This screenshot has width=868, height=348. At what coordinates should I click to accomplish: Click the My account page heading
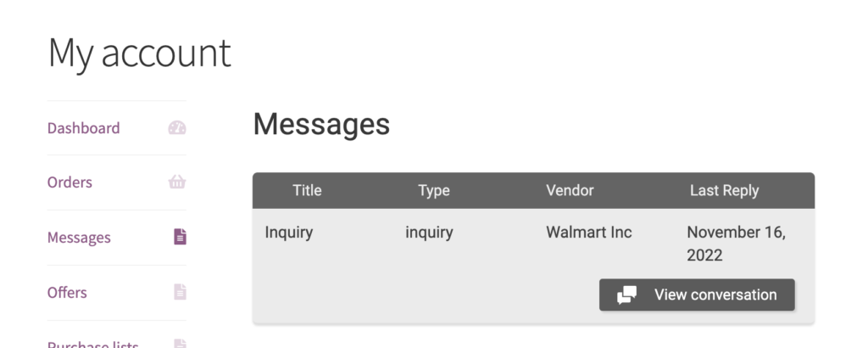[140, 53]
